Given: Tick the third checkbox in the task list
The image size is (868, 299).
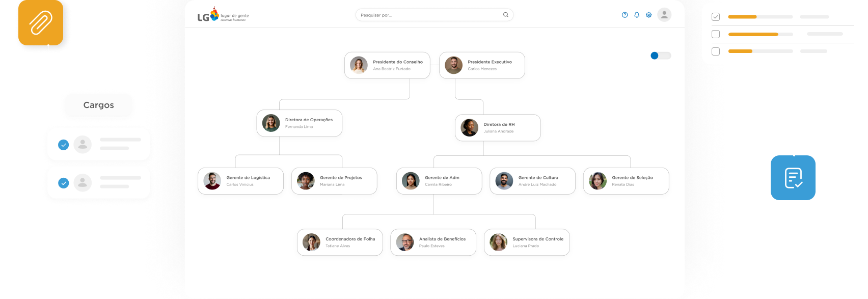Looking at the screenshot, I should click(x=716, y=51).
